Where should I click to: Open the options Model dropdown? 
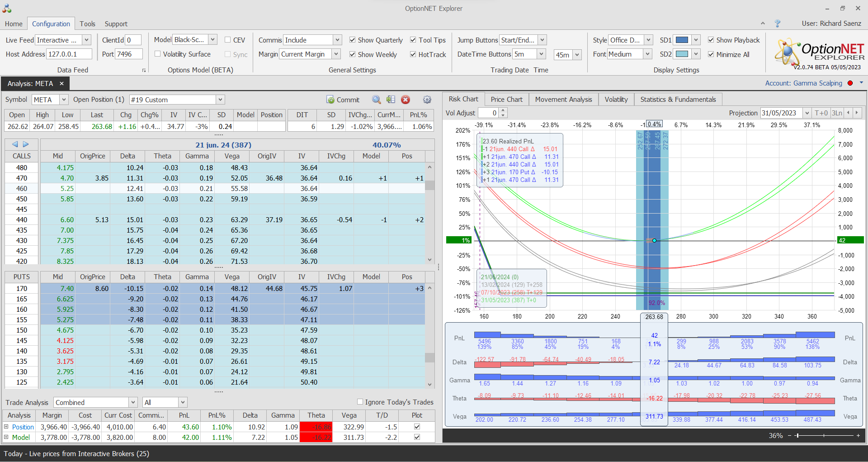pyautogui.click(x=213, y=40)
